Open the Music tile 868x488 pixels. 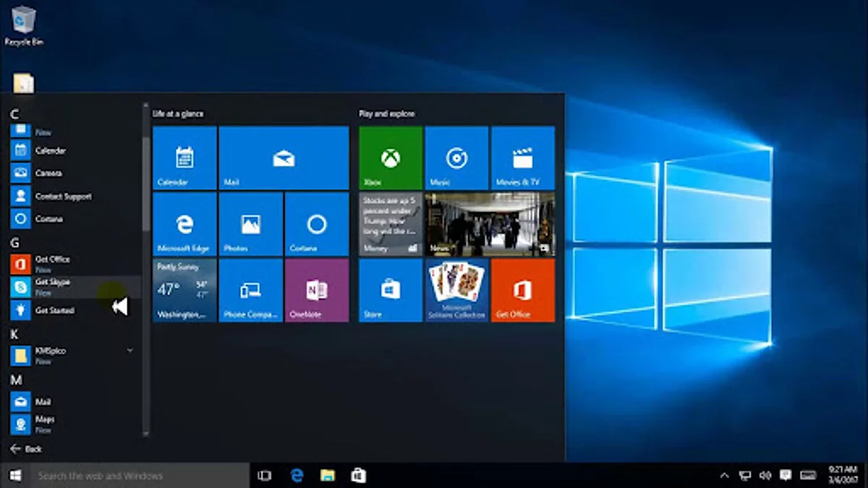tap(456, 158)
